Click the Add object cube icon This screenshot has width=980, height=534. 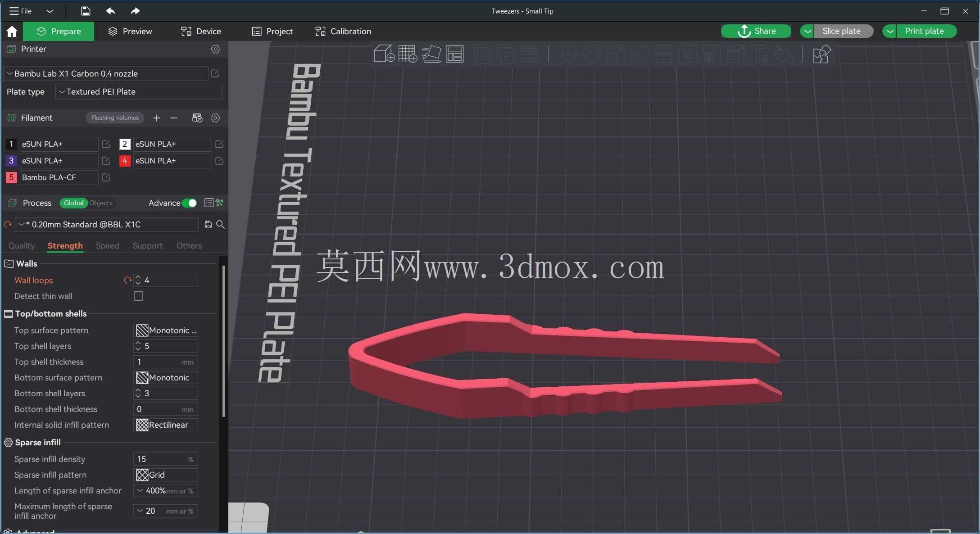click(384, 54)
